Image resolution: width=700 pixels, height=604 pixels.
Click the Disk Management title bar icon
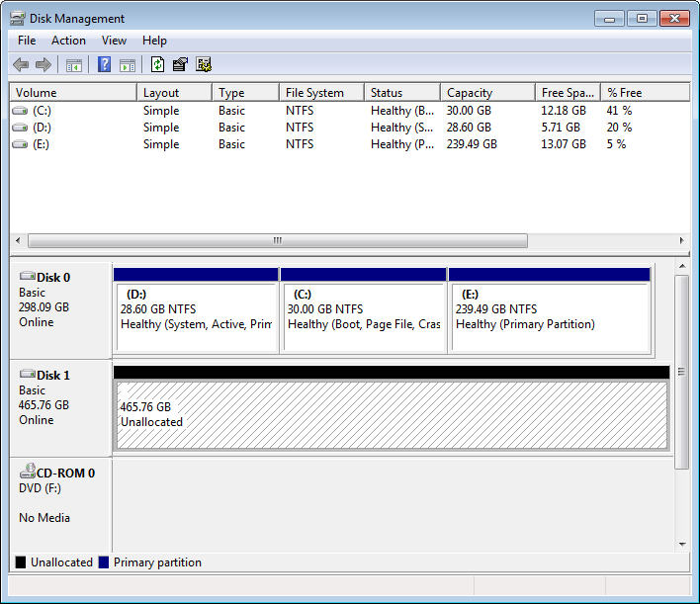pos(18,19)
